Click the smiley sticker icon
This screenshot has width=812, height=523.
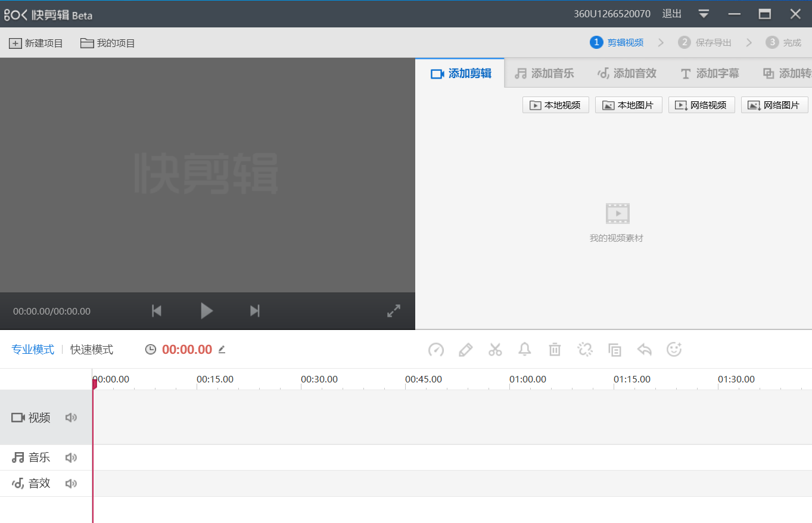(x=674, y=350)
